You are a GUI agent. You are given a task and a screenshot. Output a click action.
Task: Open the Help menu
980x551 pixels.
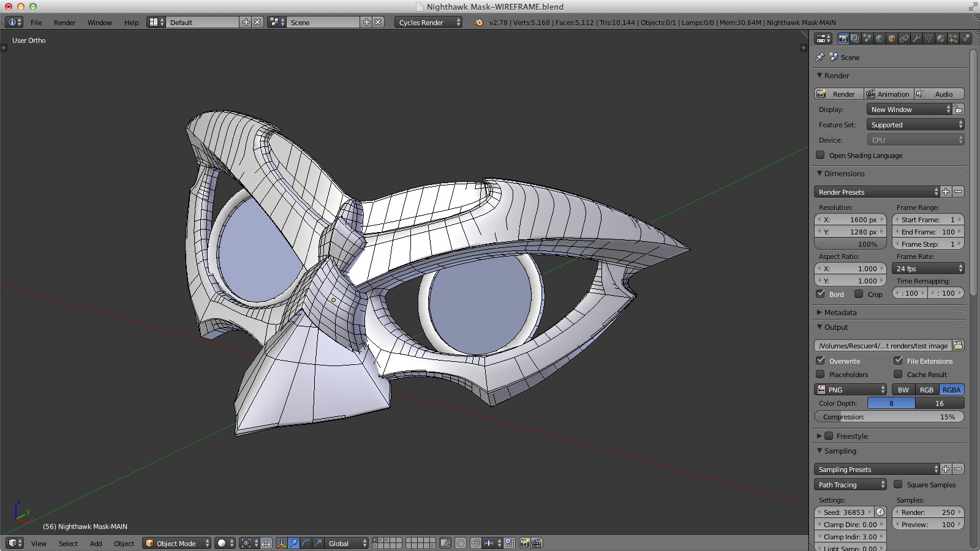coord(132,22)
